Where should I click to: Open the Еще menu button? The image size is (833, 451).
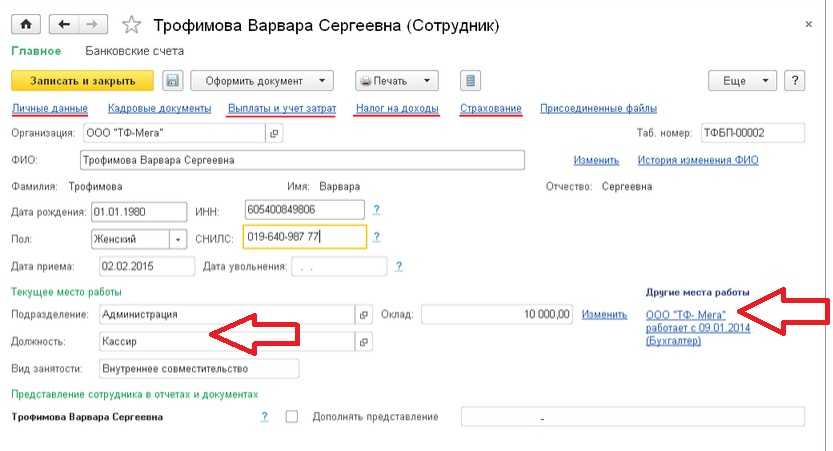[x=742, y=81]
